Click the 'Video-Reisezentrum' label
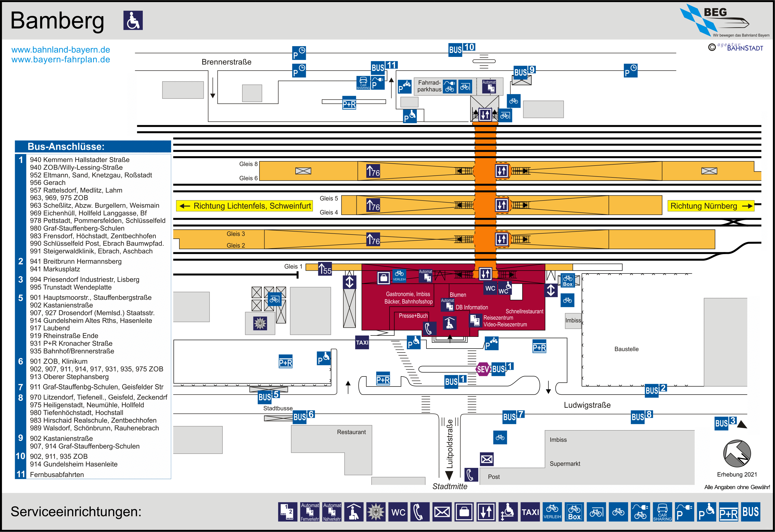The image size is (775, 532). 505,324
